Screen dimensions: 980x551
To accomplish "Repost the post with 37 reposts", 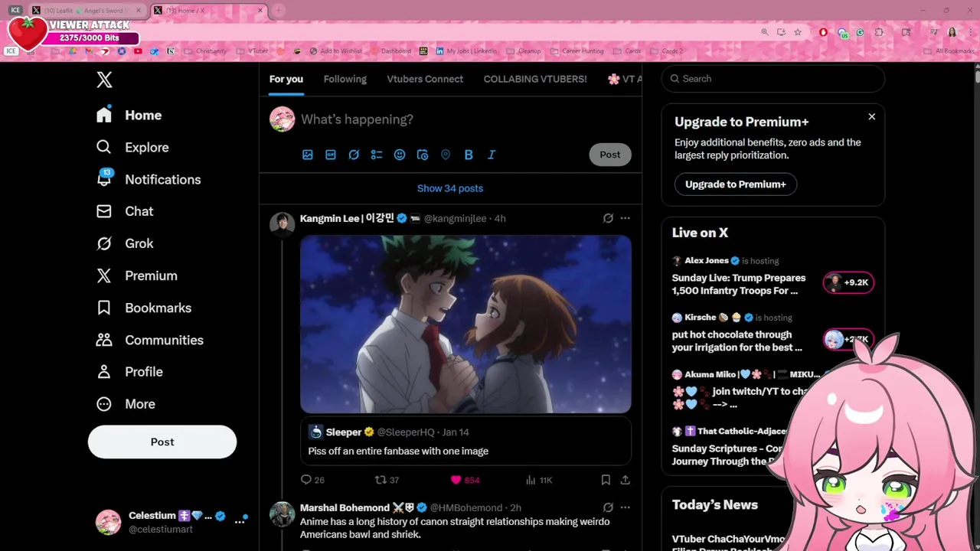I will click(x=387, y=480).
